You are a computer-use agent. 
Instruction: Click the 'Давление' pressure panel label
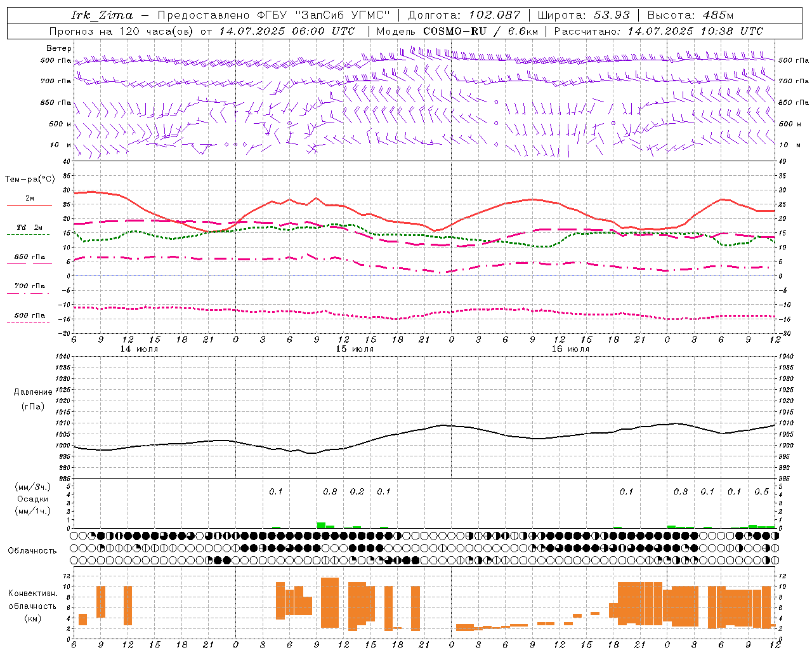pos(33,392)
